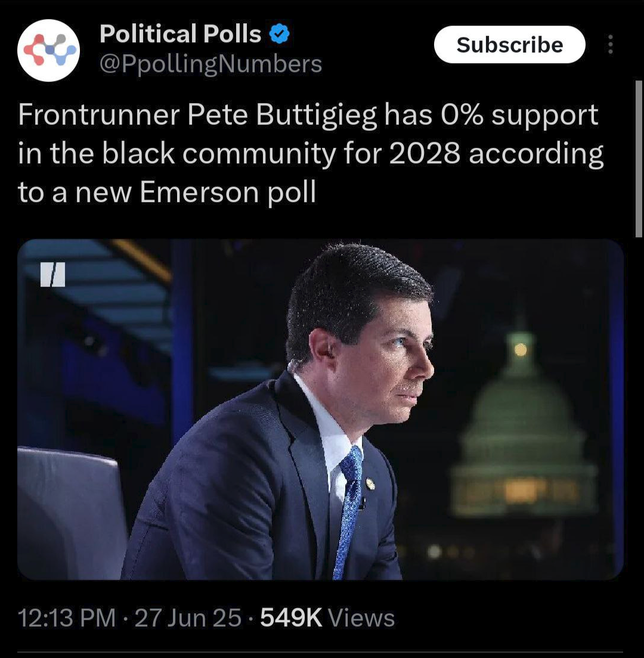Viewport: 644px width, 658px height.
Task: Click the 12:13 PM timestamp
Action: coord(67,618)
